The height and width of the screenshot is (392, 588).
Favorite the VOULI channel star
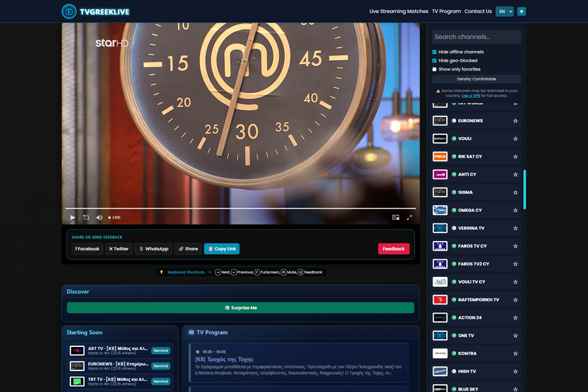515,139
